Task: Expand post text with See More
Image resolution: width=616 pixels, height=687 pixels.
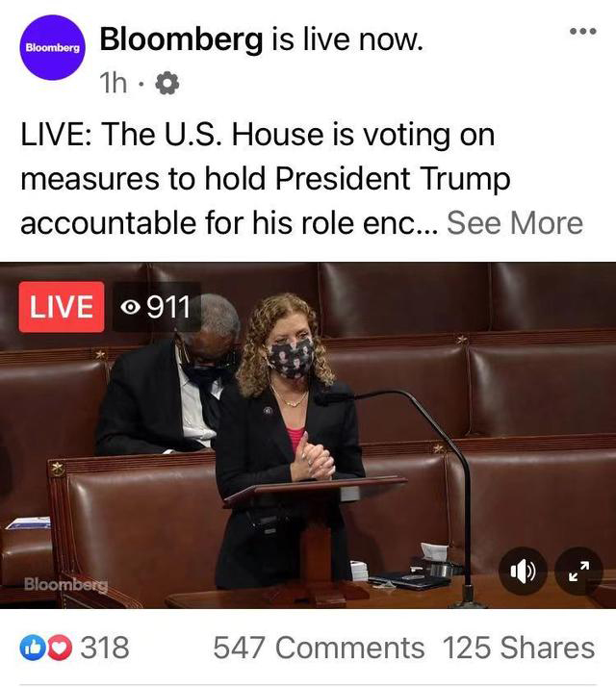Action: (515, 223)
